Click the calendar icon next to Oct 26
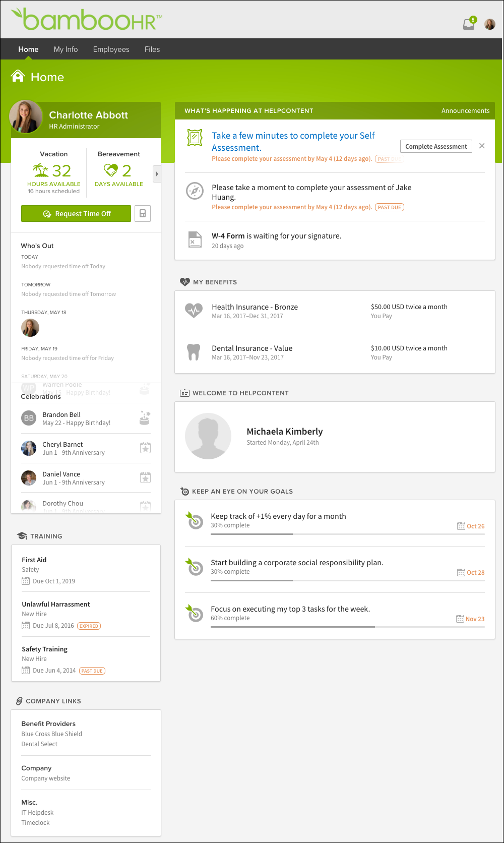The height and width of the screenshot is (843, 504). 461,526
